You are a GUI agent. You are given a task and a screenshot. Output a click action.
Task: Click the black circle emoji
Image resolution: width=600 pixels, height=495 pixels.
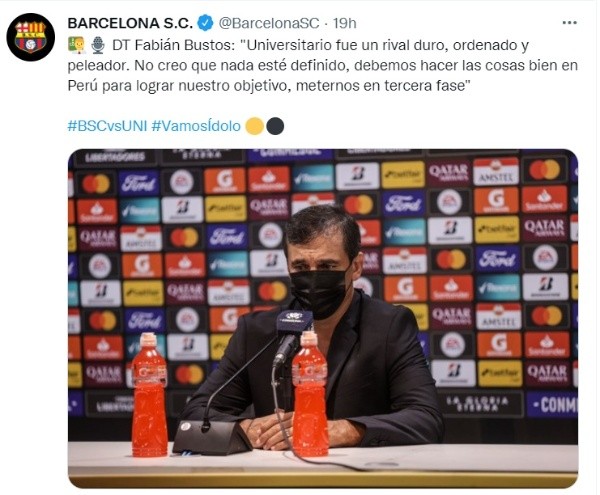point(275,126)
